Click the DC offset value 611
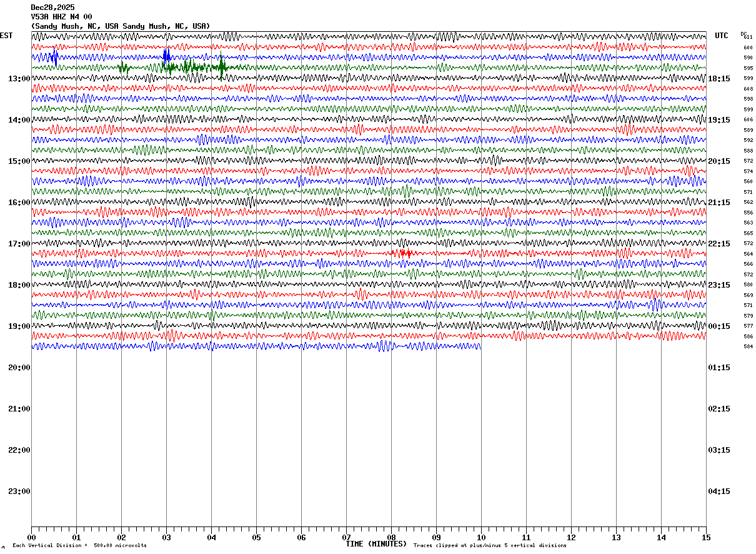Viewport: 756px width, 554px height. [749, 37]
